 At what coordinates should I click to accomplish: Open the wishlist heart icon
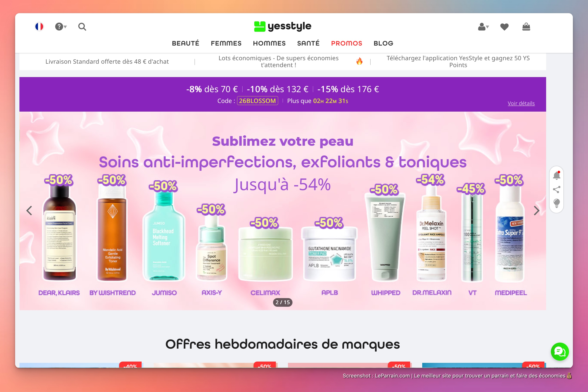(504, 27)
